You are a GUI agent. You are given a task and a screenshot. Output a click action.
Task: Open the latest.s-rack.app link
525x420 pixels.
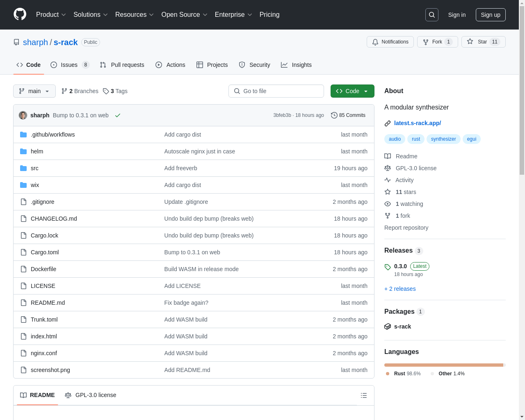pos(418,123)
